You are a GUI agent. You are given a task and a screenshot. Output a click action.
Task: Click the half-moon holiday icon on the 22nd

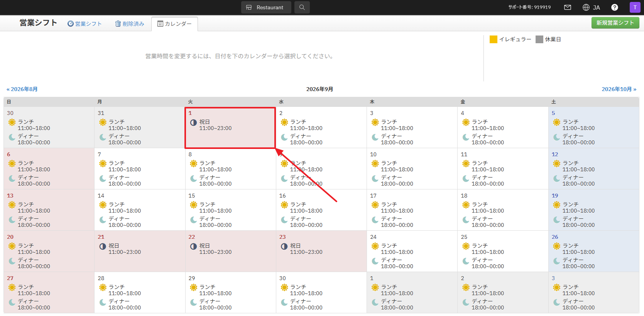pos(193,246)
